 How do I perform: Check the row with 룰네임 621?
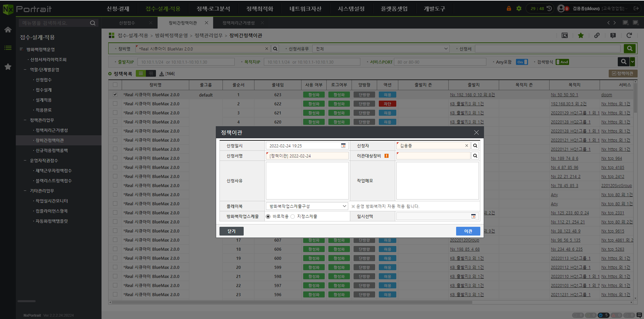(115, 113)
